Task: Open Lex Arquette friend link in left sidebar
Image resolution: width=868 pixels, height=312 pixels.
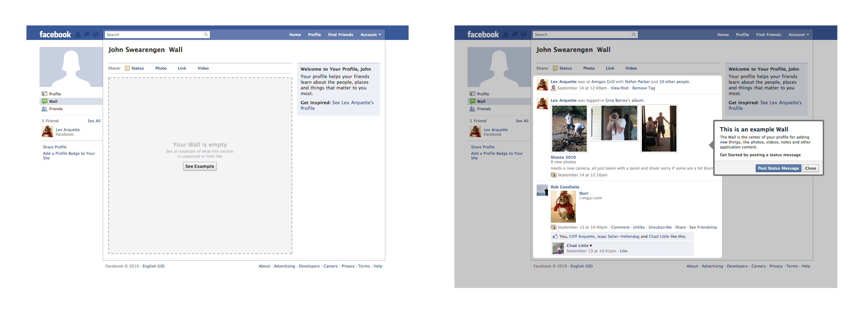Action: [68, 130]
